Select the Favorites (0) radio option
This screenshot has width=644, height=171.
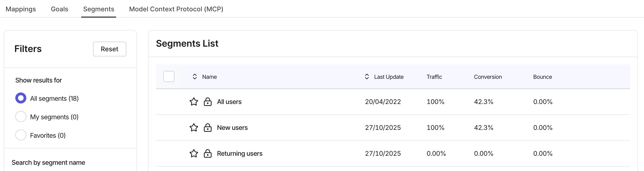(x=21, y=135)
